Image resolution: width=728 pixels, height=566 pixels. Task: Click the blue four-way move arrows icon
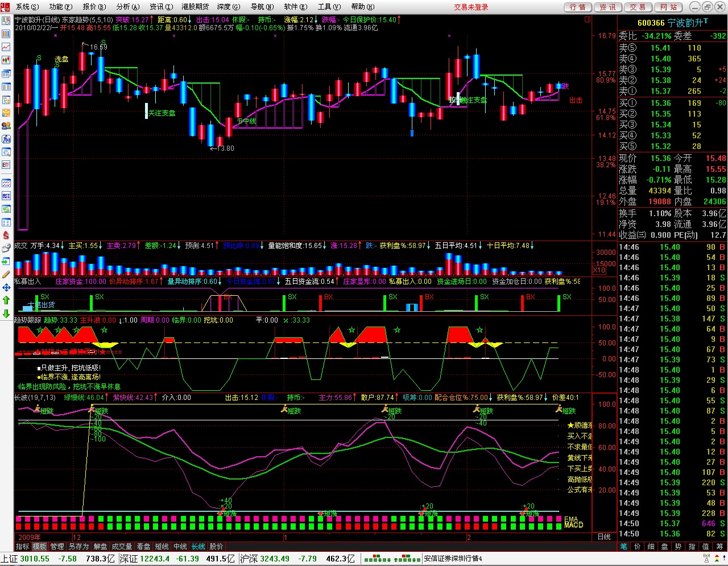coord(6,287)
